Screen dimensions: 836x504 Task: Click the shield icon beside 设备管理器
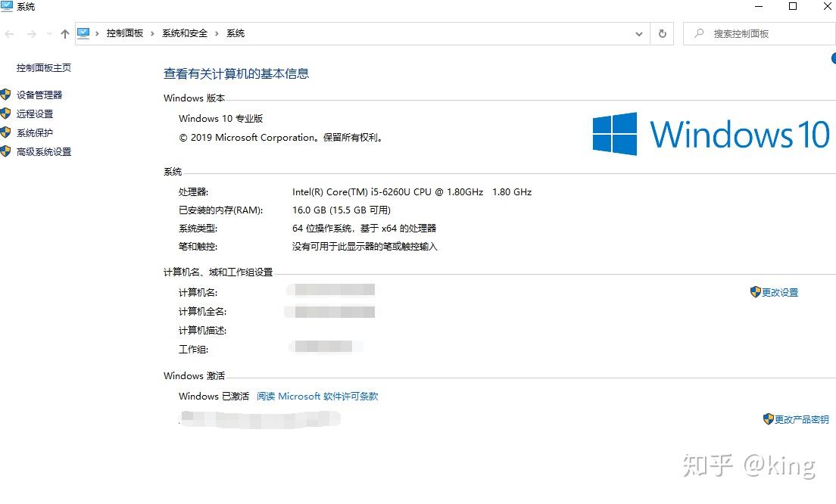6,95
